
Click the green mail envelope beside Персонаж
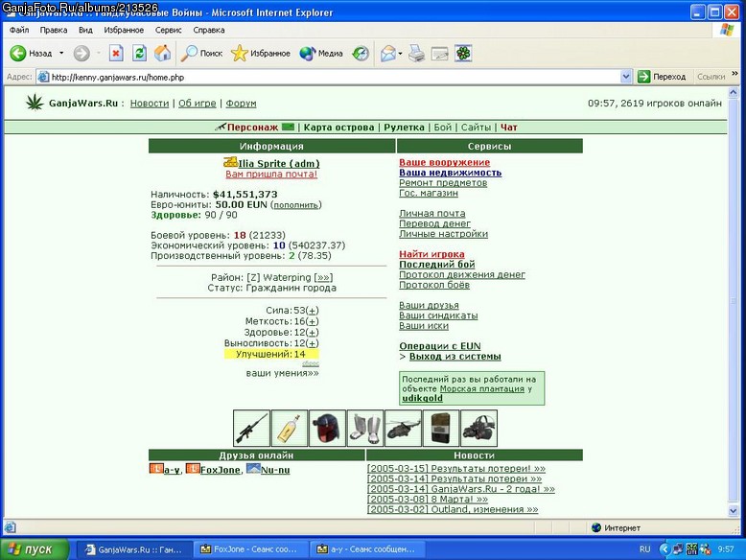(288, 127)
